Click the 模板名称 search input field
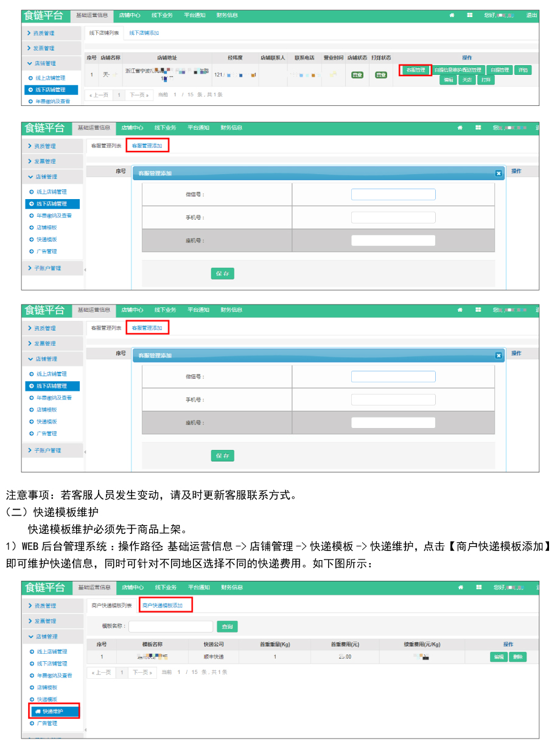 (171, 626)
